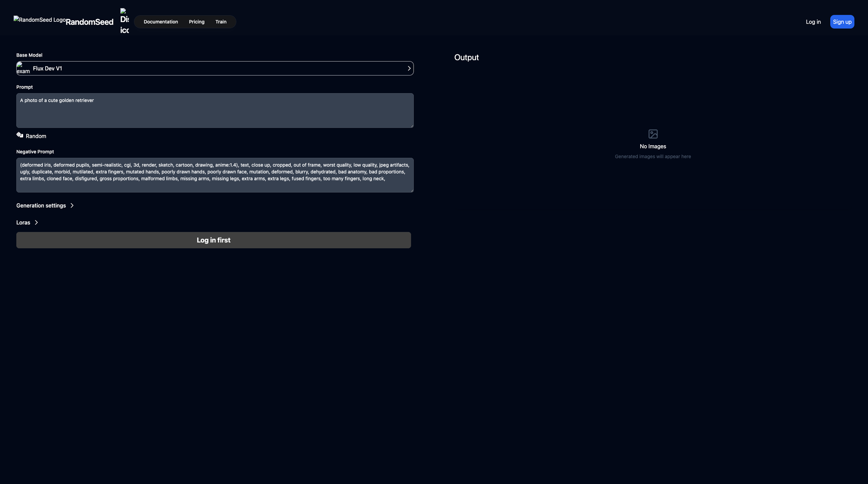The width and height of the screenshot is (868, 484).
Task: Select Train from the navbar
Action: [x=221, y=21]
